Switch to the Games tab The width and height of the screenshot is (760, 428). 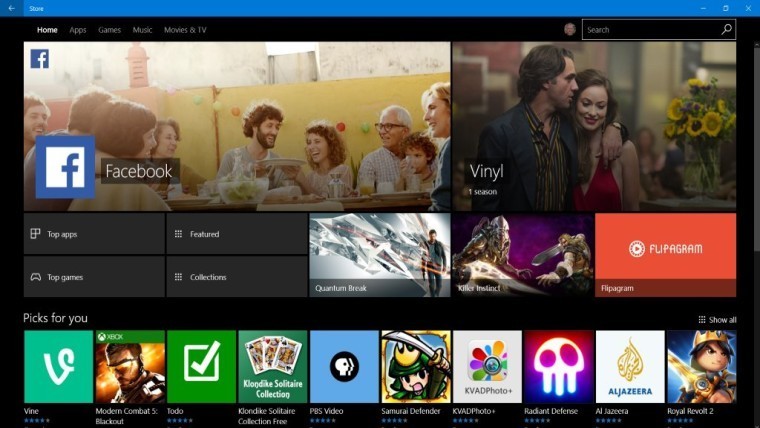[110, 30]
